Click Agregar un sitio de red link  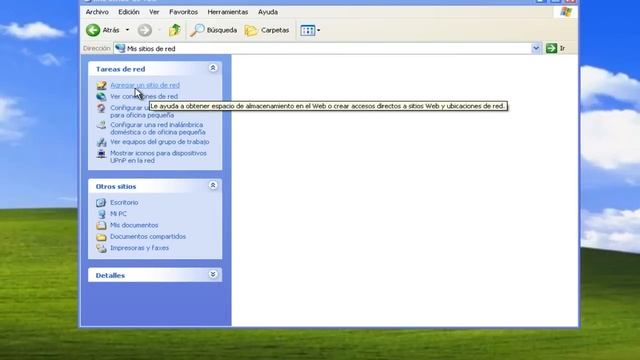click(145, 85)
